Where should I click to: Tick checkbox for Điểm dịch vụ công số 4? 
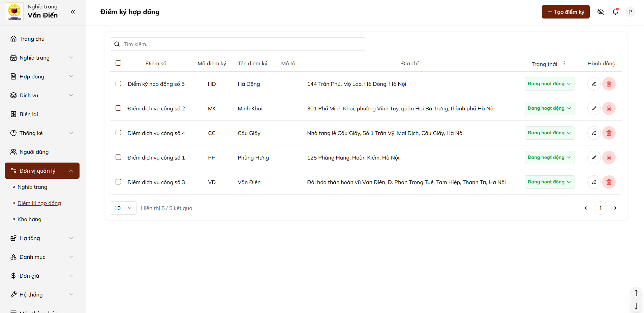[118, 133]
